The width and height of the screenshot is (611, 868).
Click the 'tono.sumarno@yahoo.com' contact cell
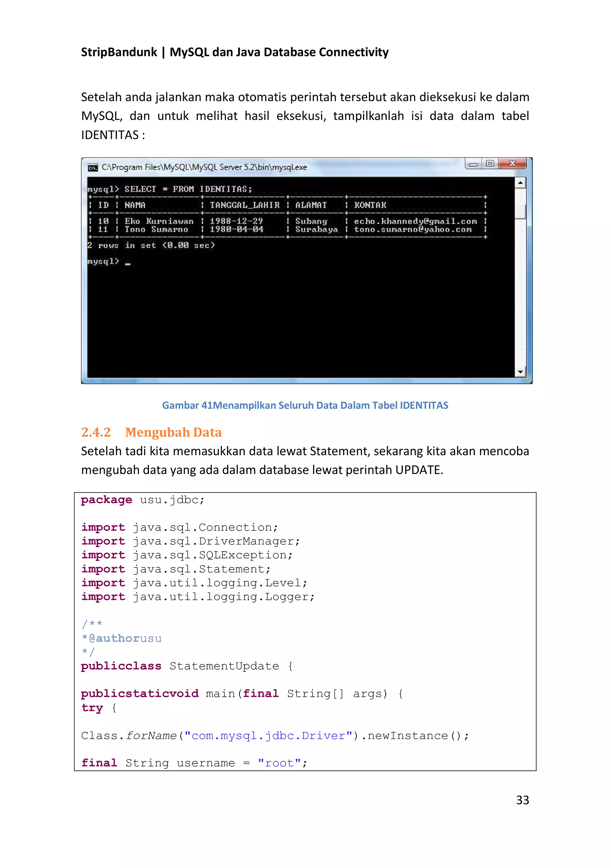pyautogui.click(x=413, y=230)
